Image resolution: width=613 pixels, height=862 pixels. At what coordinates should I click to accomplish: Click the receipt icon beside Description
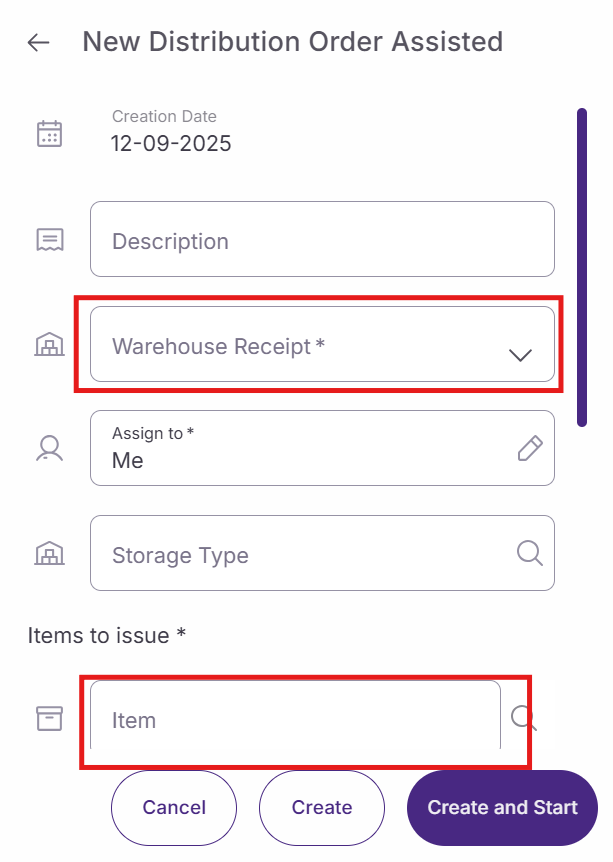pos(49,240)
